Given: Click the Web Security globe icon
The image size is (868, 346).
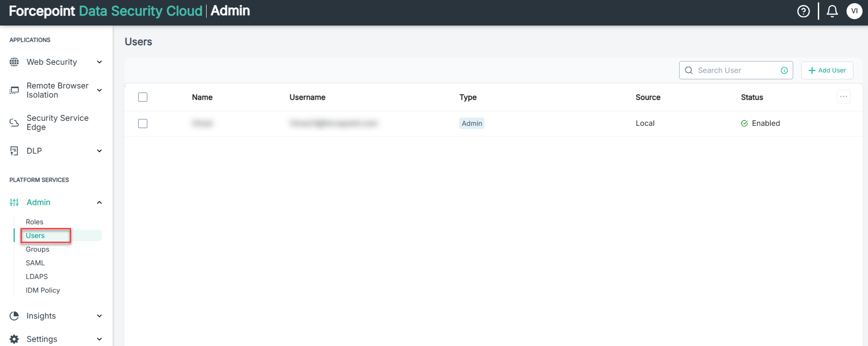Looking at the screenshot, I should click(x=14, y=62).
